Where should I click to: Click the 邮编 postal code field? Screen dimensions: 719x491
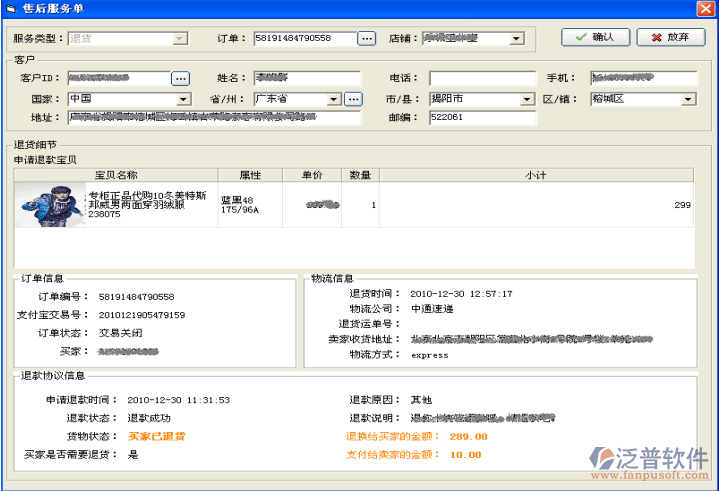(x=482, y=117)
